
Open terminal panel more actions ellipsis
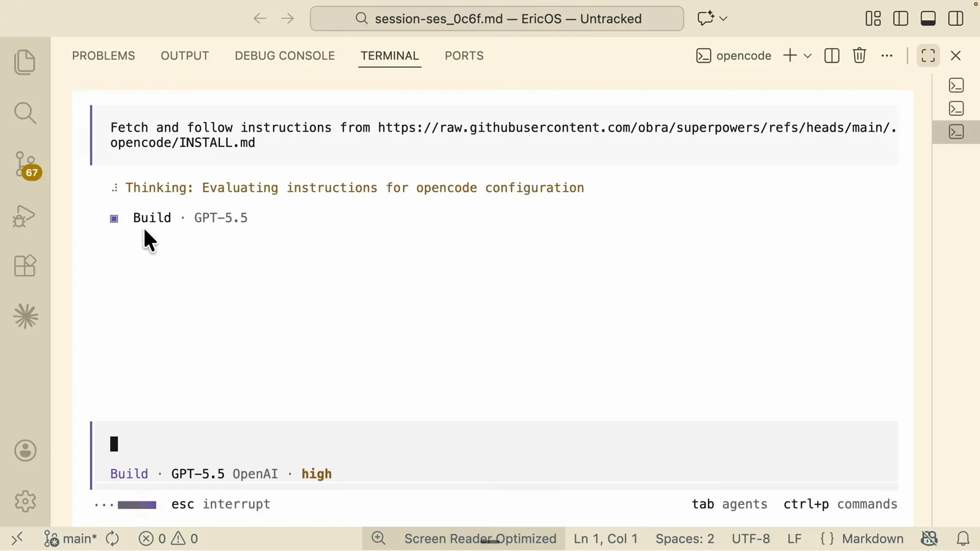click(x=887, y=56)
